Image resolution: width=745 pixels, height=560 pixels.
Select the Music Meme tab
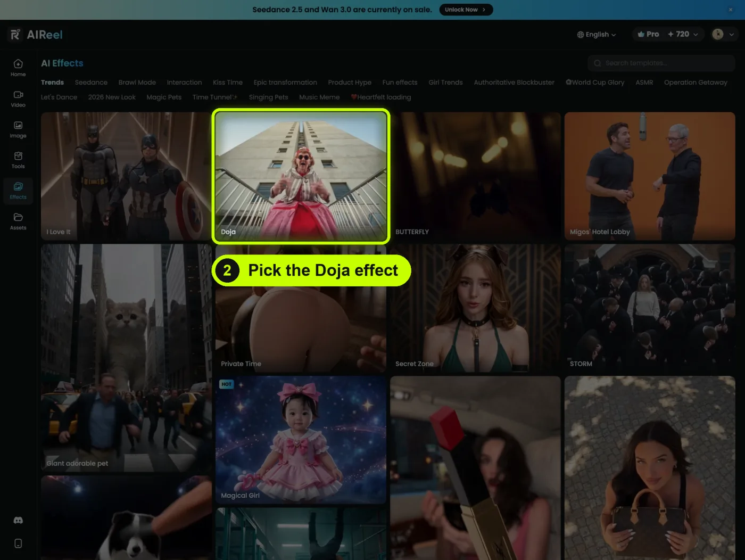[319, 97]
